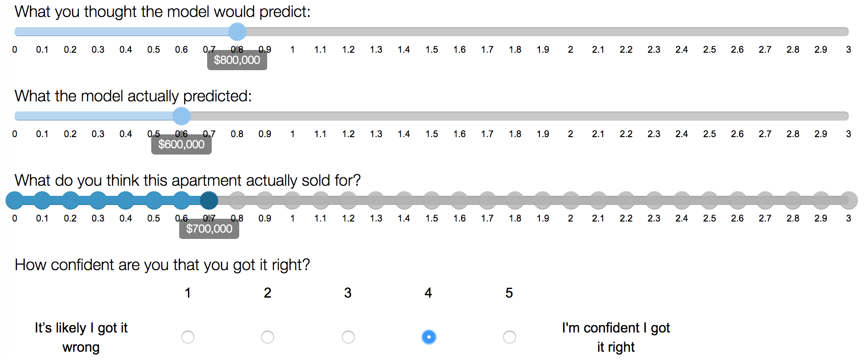Viewport: 868px width, 360px height.
Task: Click the selected confidence rating 4 radio
Action: pos(429,337)
